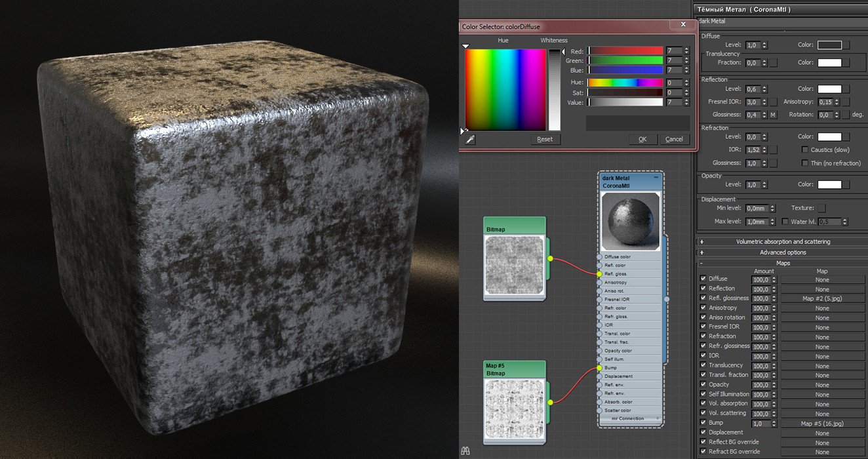Click Reset in the Color Selector
This screenshot has height=459, width=868.
click(545, 139)
